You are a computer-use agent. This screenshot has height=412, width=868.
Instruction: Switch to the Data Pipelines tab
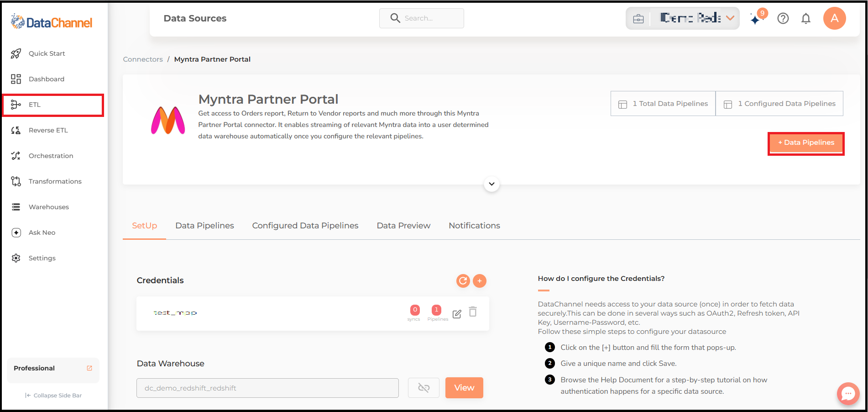pos(204,226)
